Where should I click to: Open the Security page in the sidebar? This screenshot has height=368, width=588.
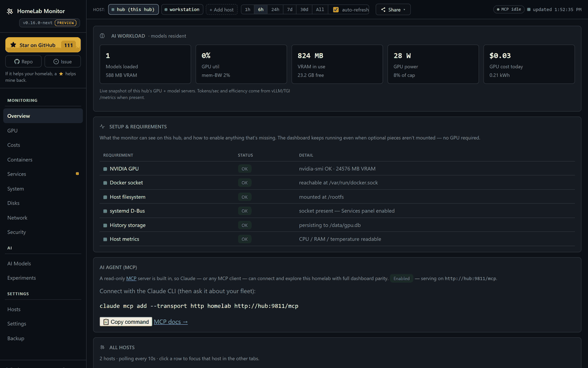pyautogui.click(x=43, y=232)
